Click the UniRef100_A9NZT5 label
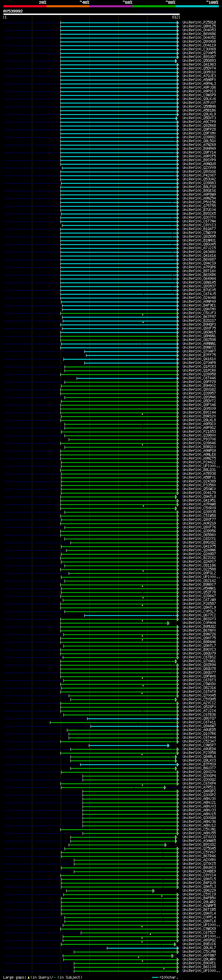This screenshot has width=222, height=980. click(199, 459)
